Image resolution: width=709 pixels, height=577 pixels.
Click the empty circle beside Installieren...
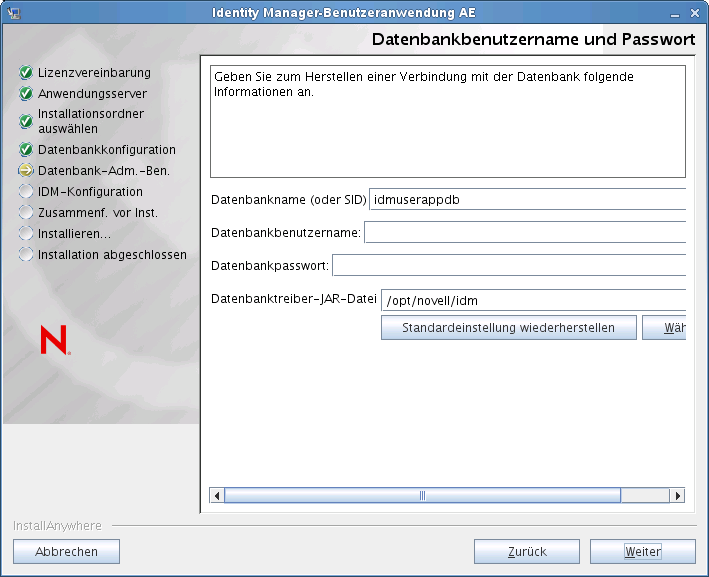coord(26,233)
